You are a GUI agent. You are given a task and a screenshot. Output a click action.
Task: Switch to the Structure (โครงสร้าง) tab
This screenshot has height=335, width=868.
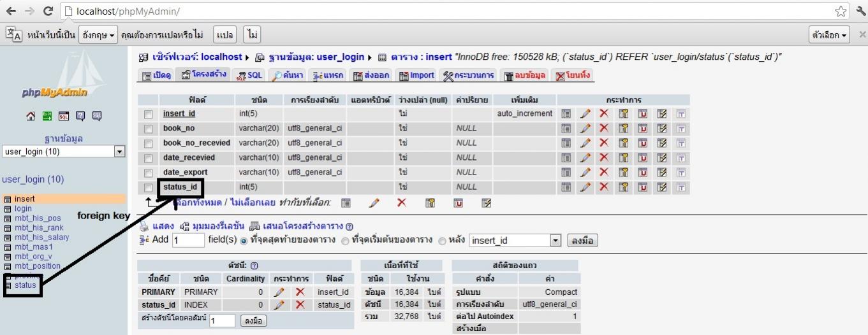[x=204, y=75]
